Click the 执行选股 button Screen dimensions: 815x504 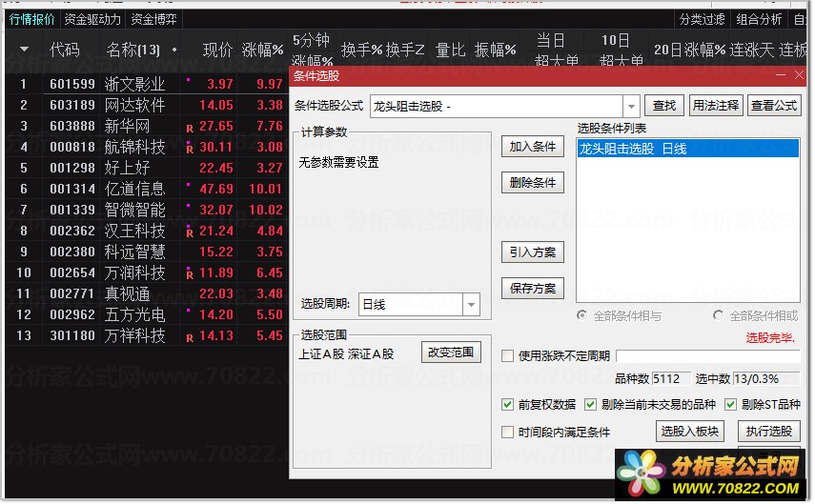click(x=769, y=432)
